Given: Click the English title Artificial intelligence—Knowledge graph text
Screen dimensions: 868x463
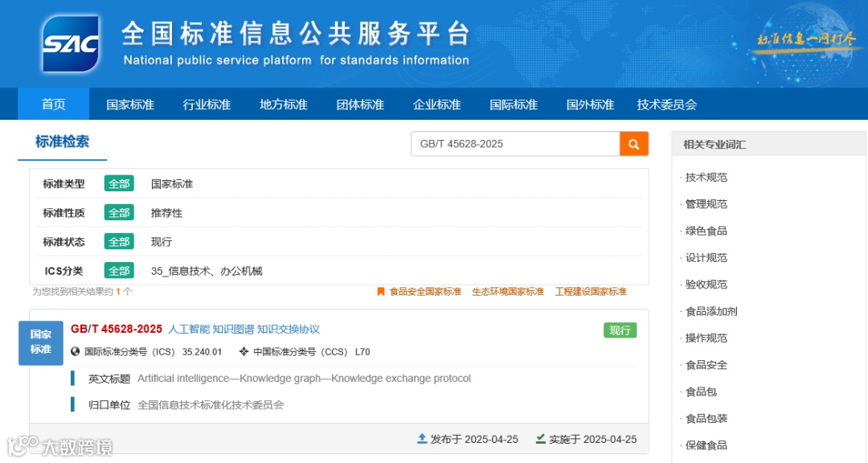Looking at the screenshot, I should point(304,379).
